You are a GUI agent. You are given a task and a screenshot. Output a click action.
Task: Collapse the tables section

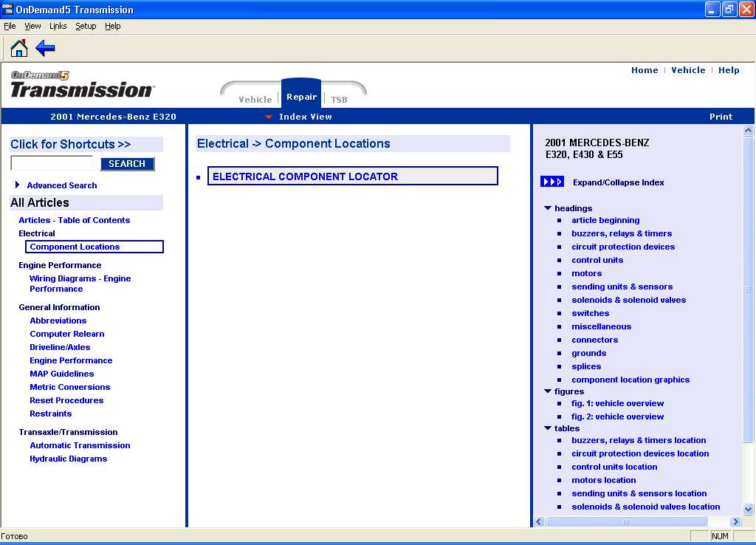[548, 428]
